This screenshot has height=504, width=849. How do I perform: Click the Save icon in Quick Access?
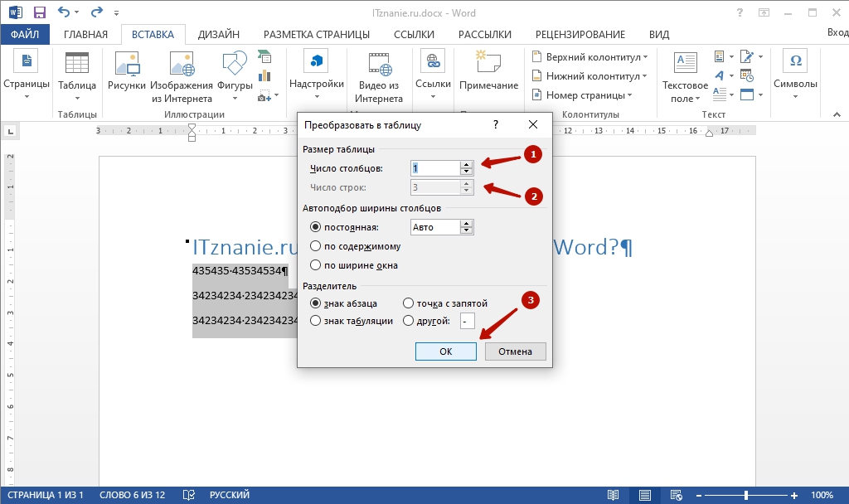[40, 12]
